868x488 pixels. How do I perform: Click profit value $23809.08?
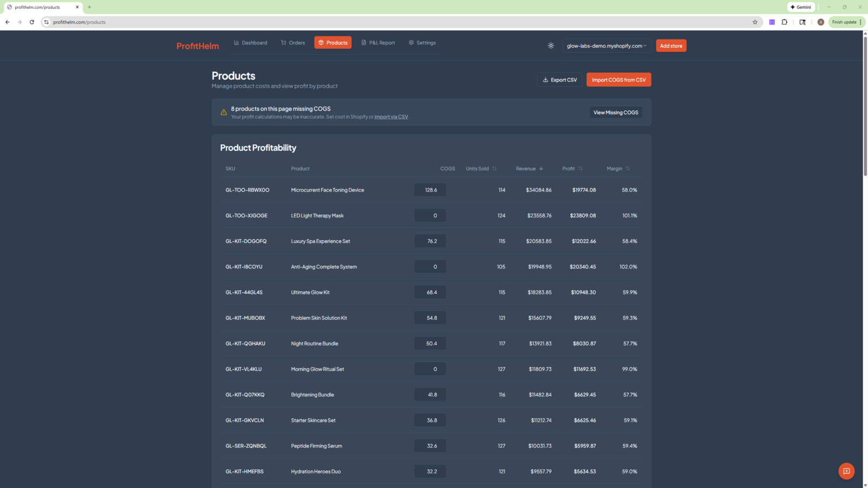click(583, 215)
